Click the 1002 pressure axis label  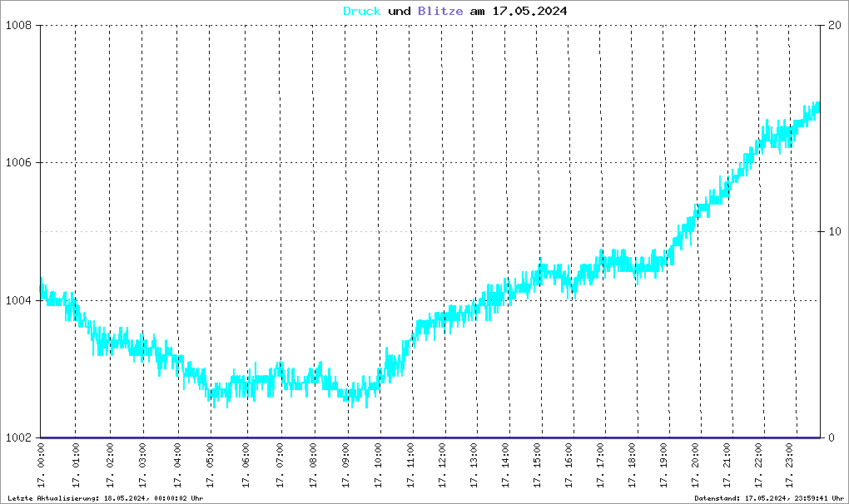coord(18,437)
